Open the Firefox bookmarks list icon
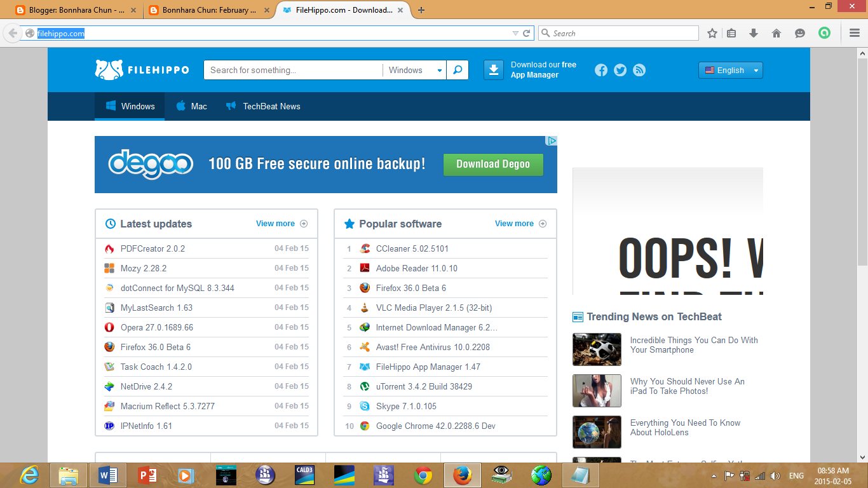 click(731, 33)
